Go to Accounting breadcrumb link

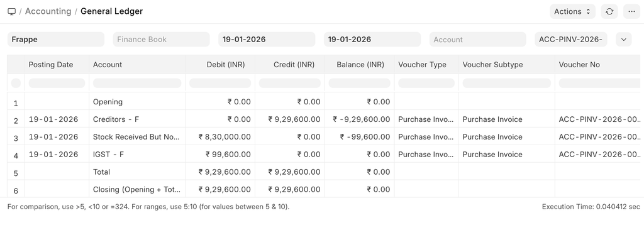pos(48,11)
